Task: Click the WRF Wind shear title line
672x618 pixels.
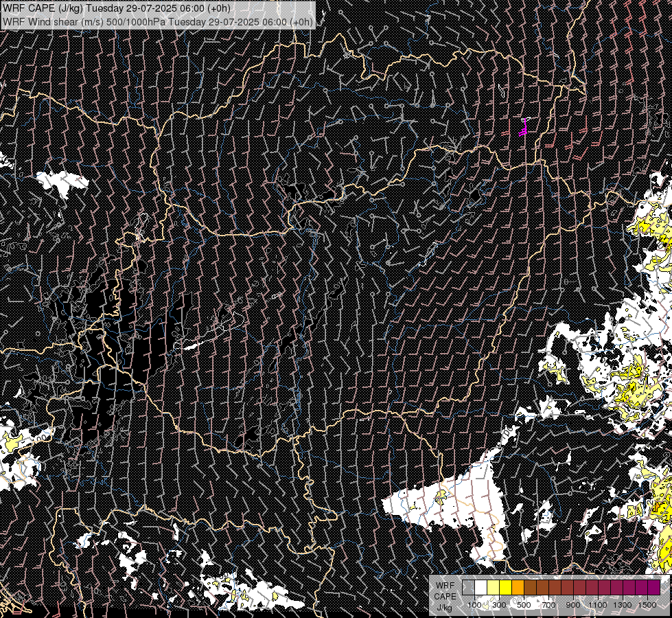Action: click(158, 22)
